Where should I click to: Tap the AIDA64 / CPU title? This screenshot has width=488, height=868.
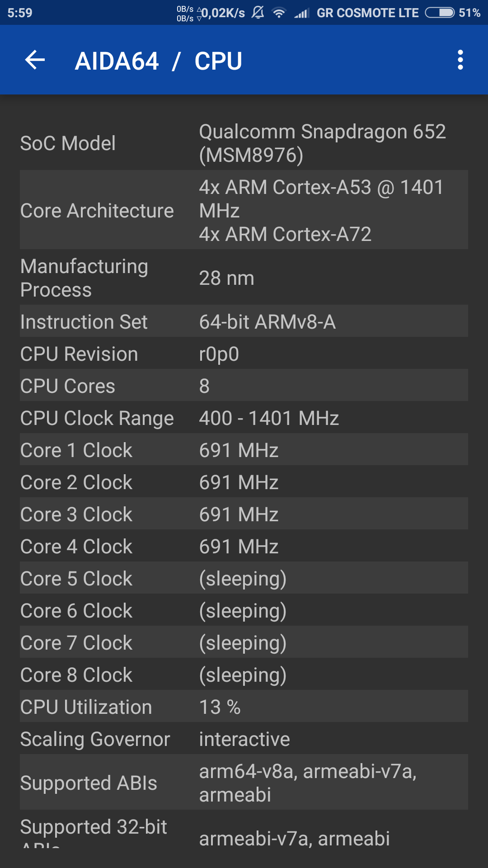click(x=159, y=61)
